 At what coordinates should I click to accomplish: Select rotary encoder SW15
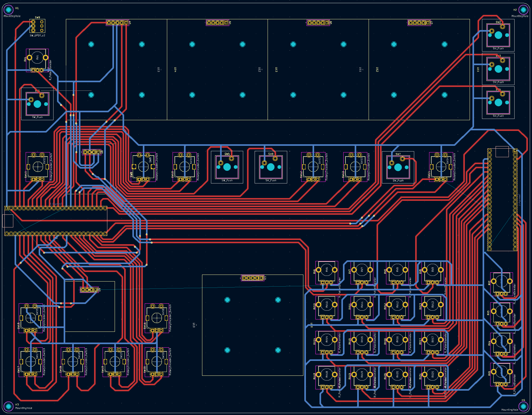tap(31, 318)
